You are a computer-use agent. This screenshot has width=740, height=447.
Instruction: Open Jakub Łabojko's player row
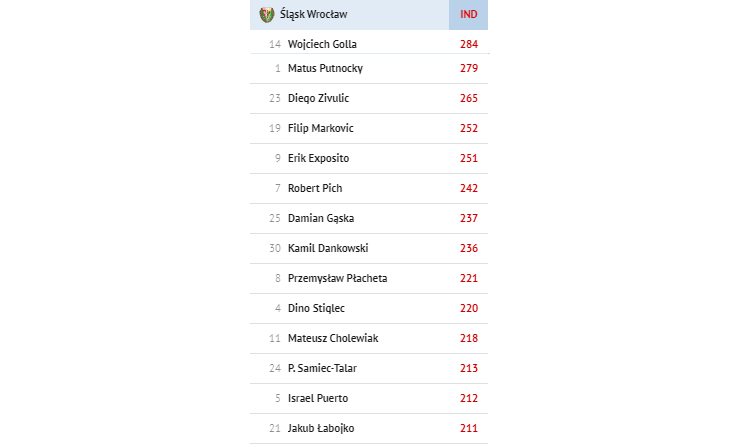369,429
